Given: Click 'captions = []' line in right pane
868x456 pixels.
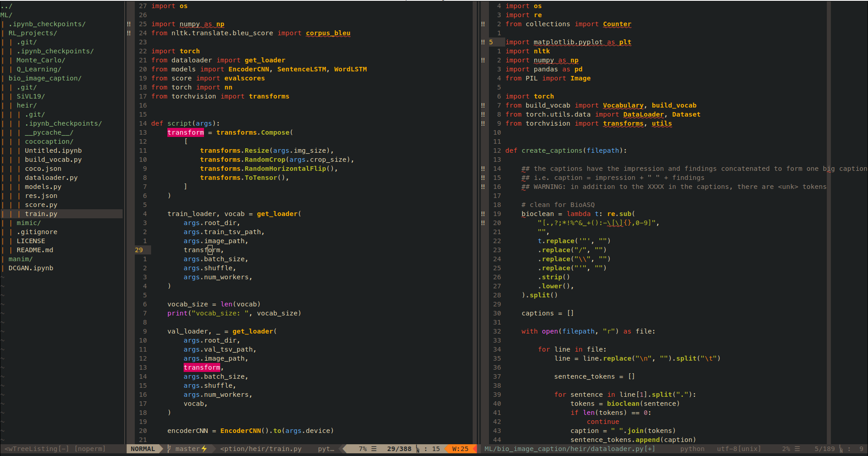Looking at the screenshot, I should [x=547, y=313].
